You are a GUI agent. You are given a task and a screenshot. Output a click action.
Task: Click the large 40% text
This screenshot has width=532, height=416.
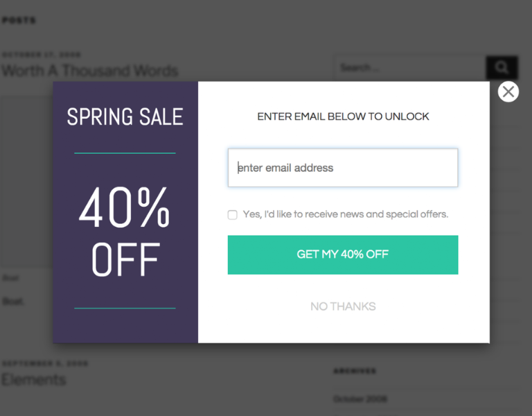pos(124,207)
